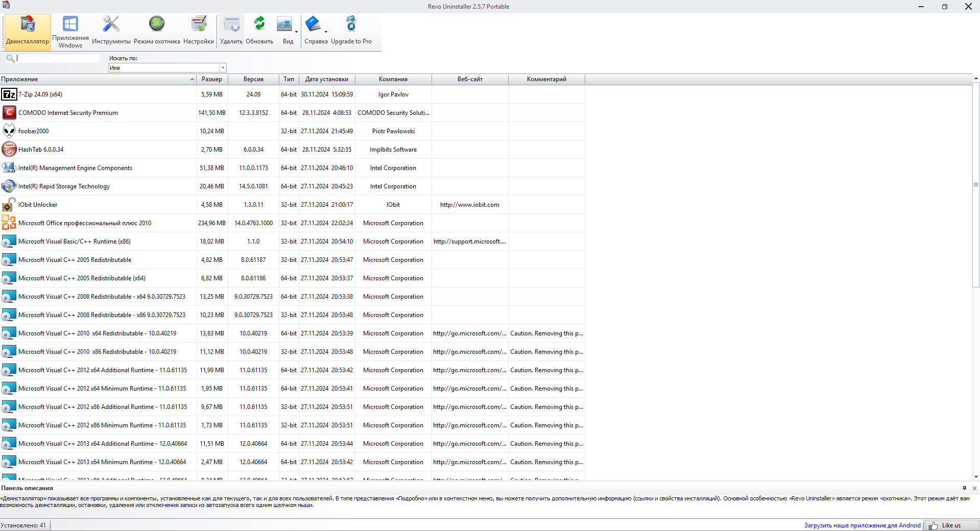Select Visual C++ 2010 x86 Redistributable row
The height and width of the screenshot is (531, 980).
coord(292,352)
